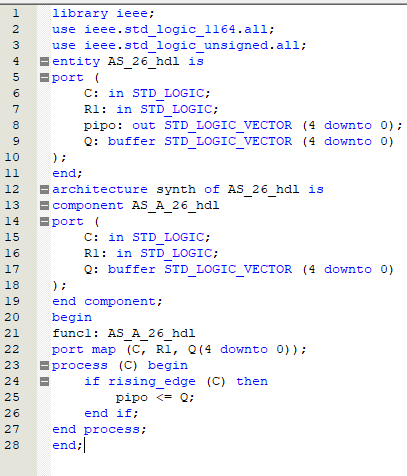Click 'use ieee.std_logic_unsigned.all;' line
Screen dimensions: 407x476
pyautogui.click(x=179, y=46)
